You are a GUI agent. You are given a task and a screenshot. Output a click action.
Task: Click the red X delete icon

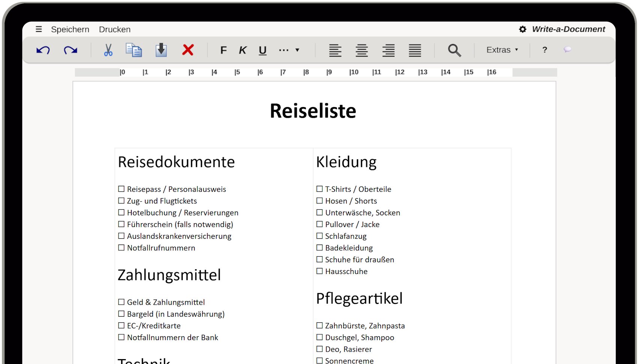[x=188, y=50]
